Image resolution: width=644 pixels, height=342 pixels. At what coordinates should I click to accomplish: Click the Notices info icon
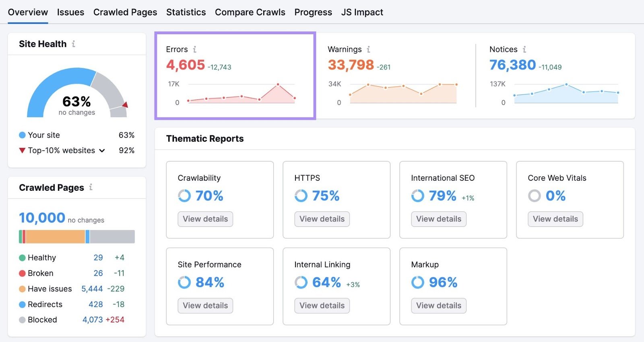524,49
